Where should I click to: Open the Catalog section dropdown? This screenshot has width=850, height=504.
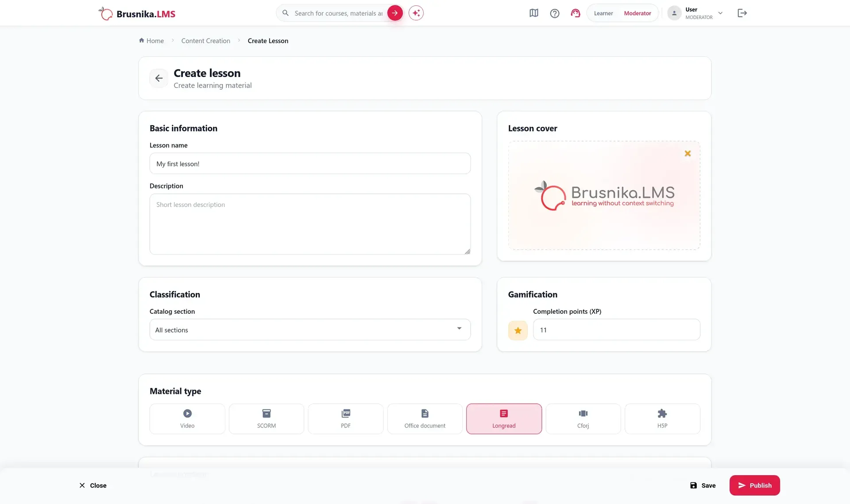coord(310,330)
